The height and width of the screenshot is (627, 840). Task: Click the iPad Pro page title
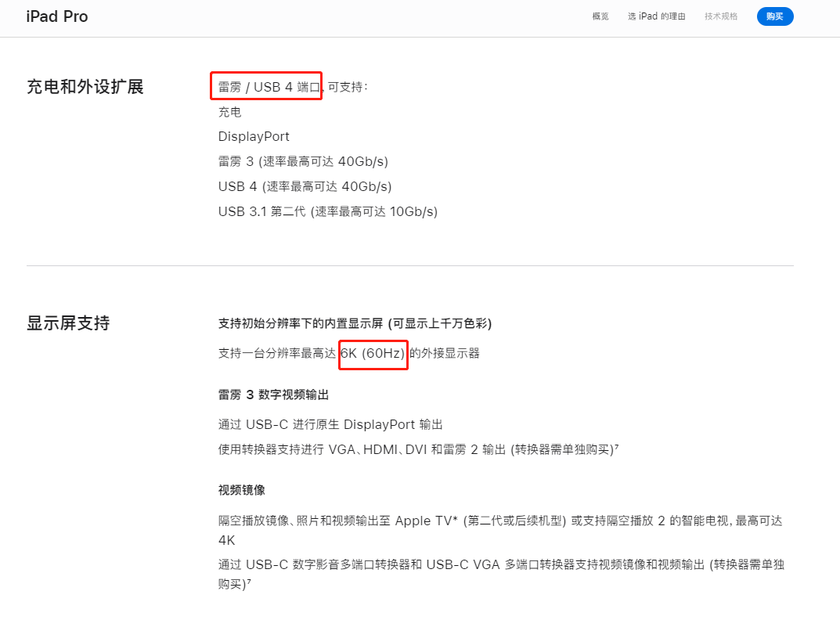(57, 16)
